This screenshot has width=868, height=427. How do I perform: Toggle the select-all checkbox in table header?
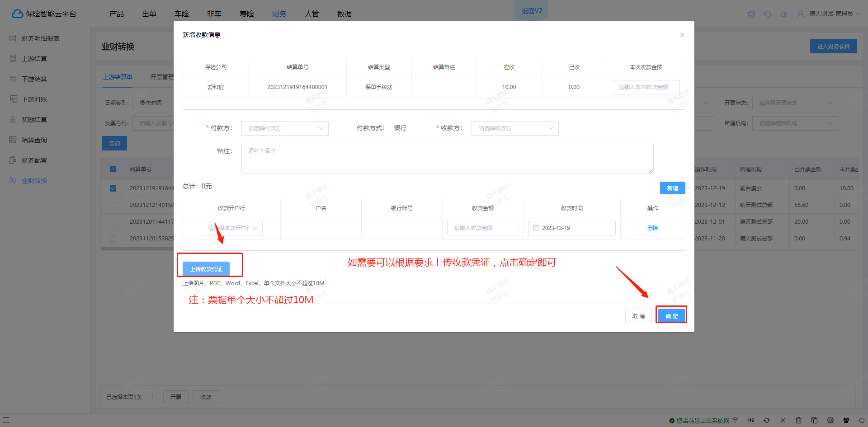click(113, 169)
